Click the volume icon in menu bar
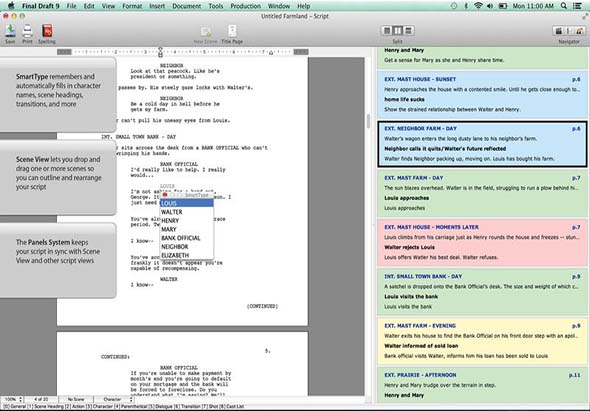The width and height of the screenshot is (590, 411). click(x=490, y=6)
